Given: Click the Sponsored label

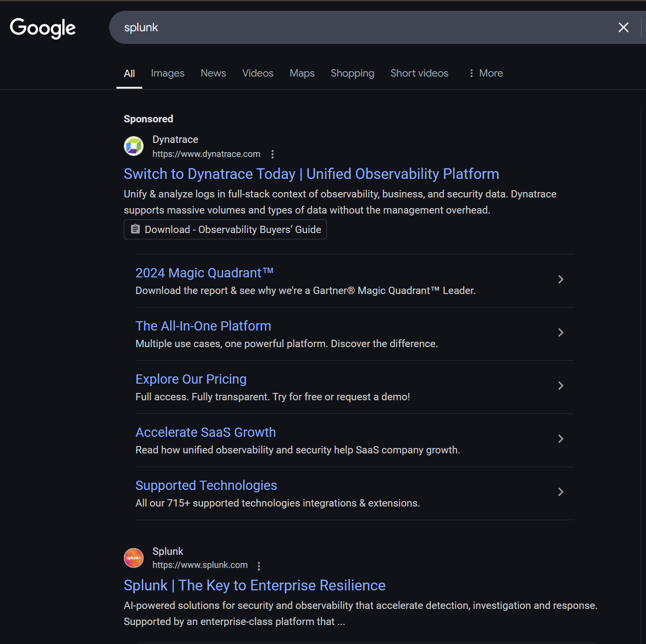Looking at the screenshot, I should coord(148,119).
